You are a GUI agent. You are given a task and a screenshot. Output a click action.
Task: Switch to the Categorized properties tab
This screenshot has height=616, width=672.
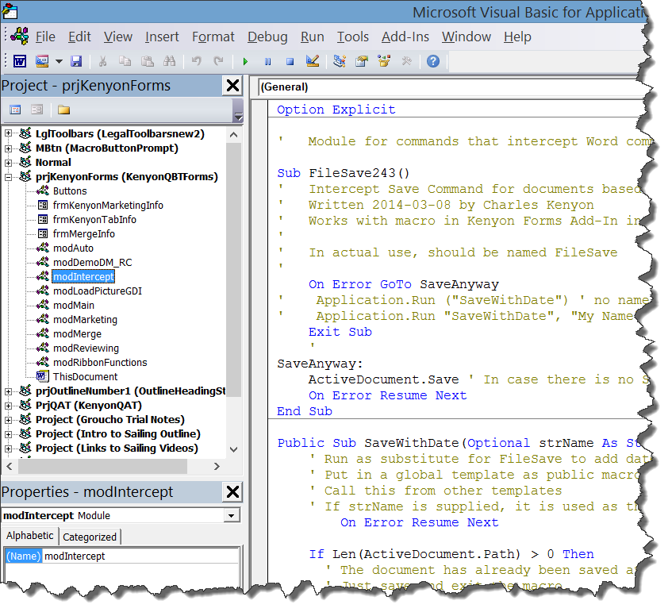coord(90,537)
